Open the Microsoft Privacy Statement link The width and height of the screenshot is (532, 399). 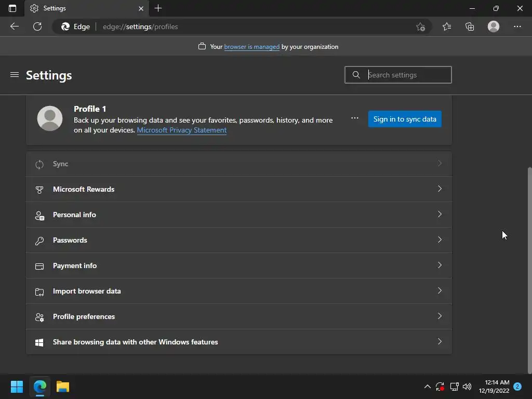[181, 130]
